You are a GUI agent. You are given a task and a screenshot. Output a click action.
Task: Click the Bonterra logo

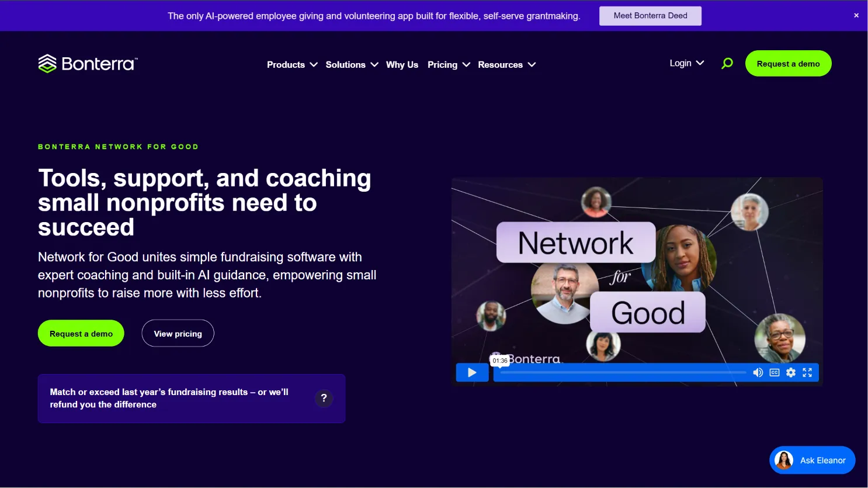click(x=88, y=63)
